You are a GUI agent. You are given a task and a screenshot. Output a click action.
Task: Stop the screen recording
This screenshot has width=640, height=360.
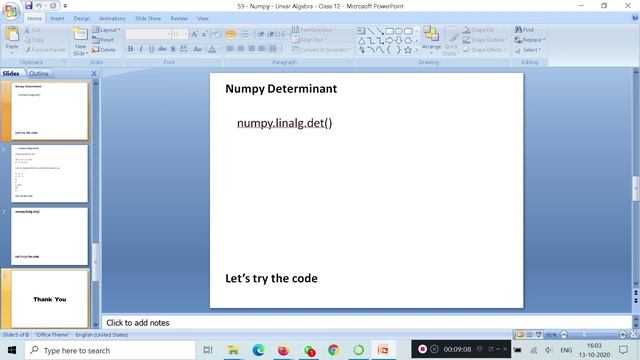(x=422, y=349)
